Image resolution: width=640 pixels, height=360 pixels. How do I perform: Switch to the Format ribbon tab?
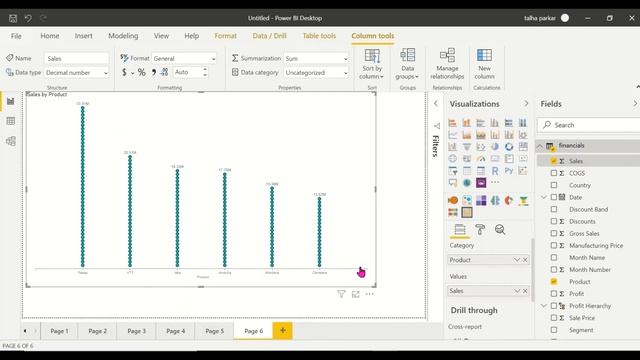[226, 36]
